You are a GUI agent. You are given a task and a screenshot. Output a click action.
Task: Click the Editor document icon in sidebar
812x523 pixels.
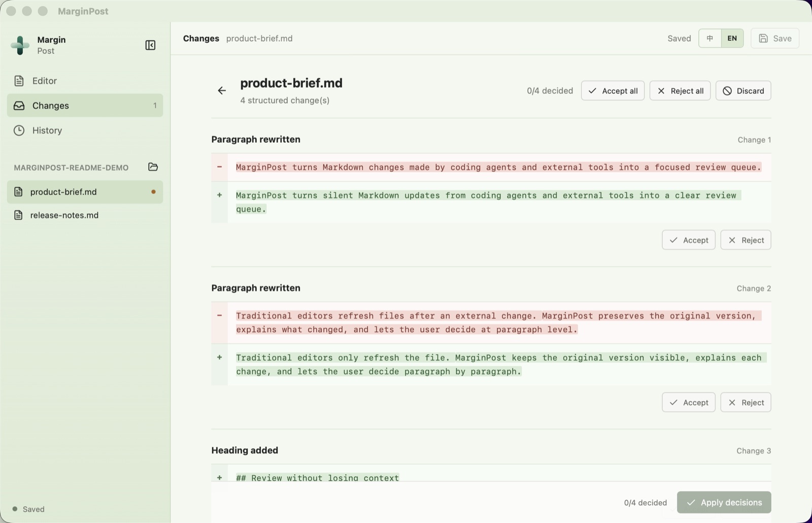point(19,81)
